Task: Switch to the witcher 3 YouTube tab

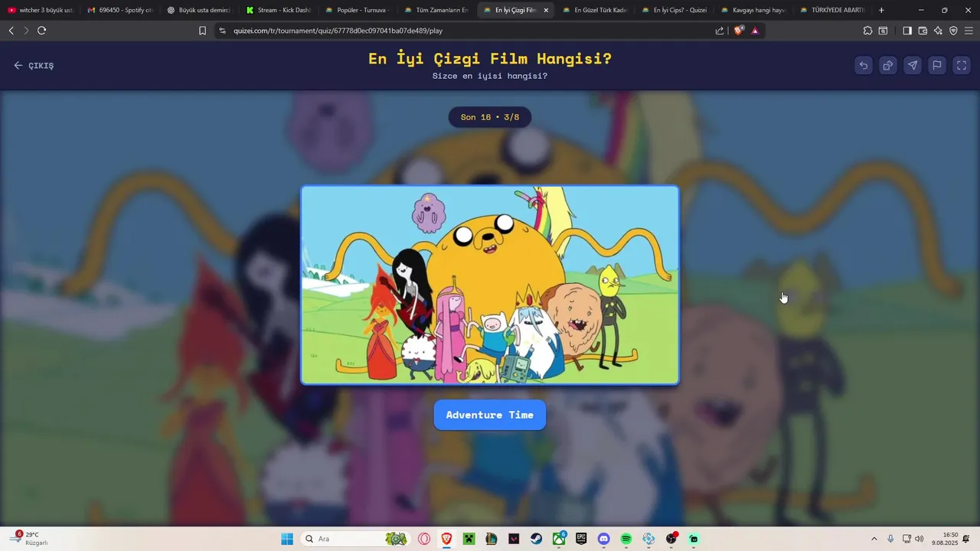Action: [x=40, y=10]
